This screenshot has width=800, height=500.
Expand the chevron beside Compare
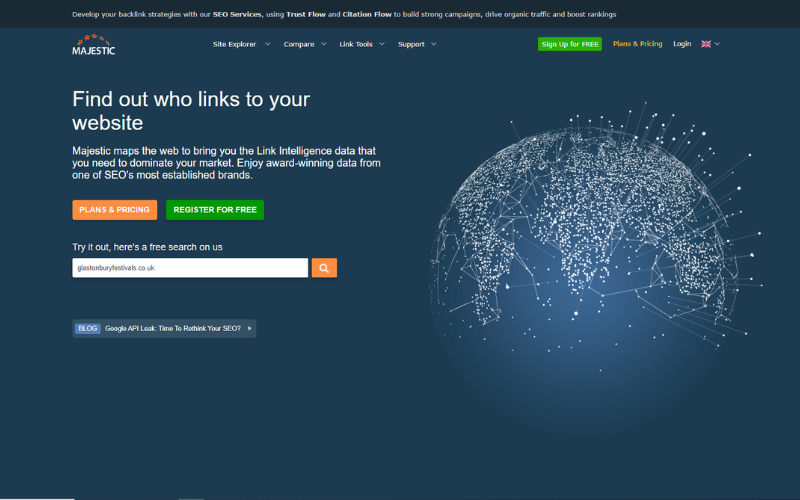coord(323,44)
